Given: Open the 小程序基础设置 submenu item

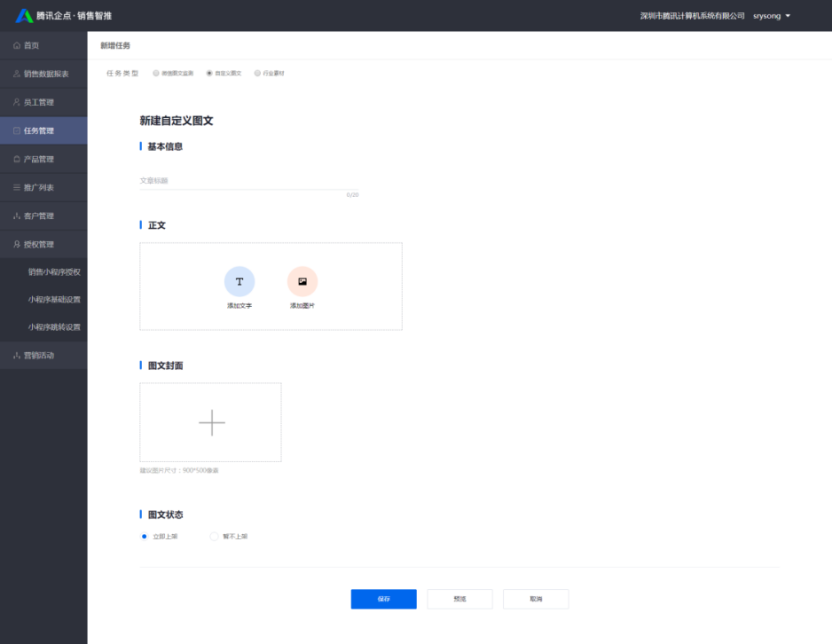Looking at the screenshot, I should click(54, 300).
